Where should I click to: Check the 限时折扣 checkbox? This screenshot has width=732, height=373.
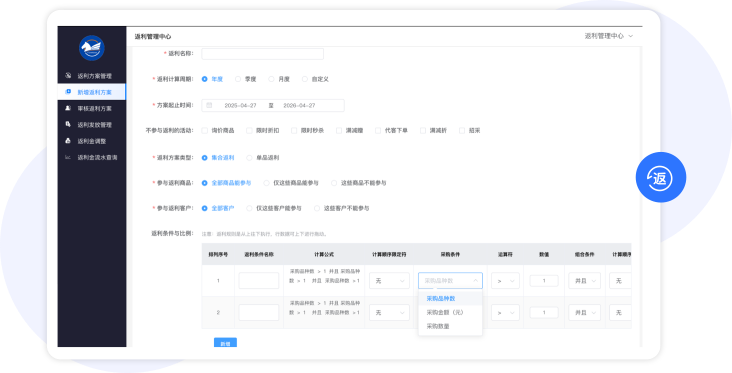tap(249, 130)
